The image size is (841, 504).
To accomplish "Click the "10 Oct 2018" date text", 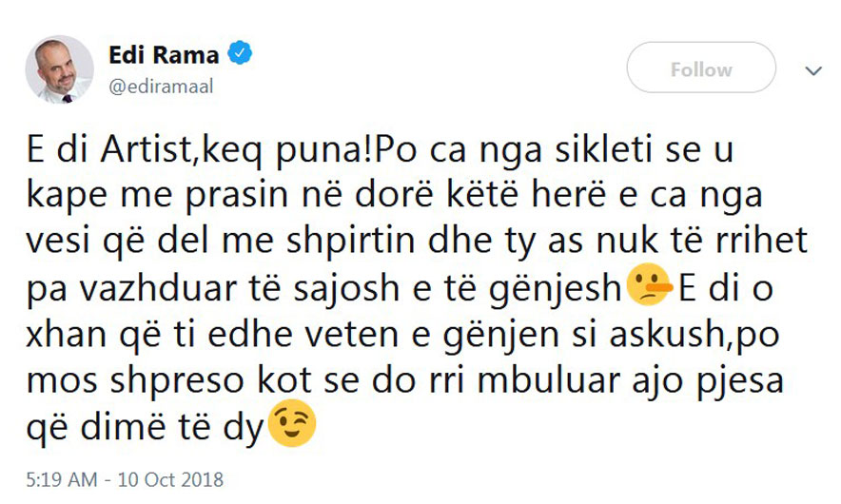I will [169, 479].
